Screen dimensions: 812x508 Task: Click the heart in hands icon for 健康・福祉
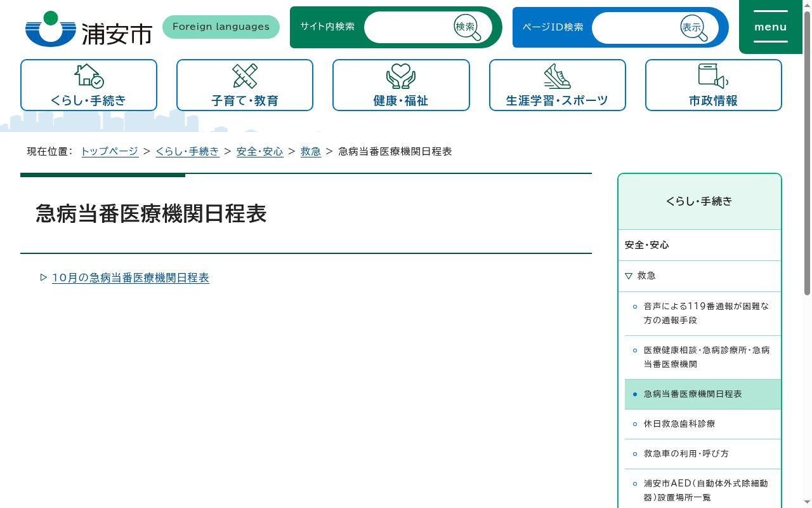coord(401,76)
